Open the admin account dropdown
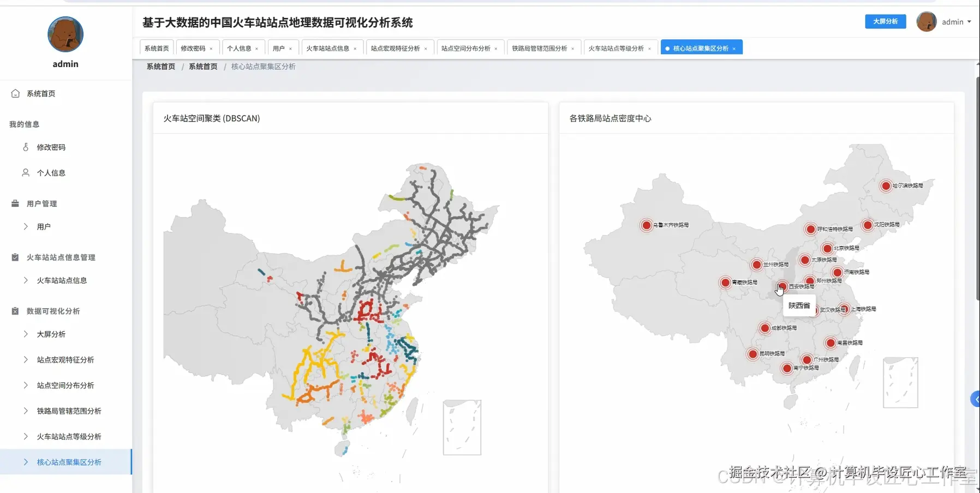980x493 pixels. pos(955,22)
